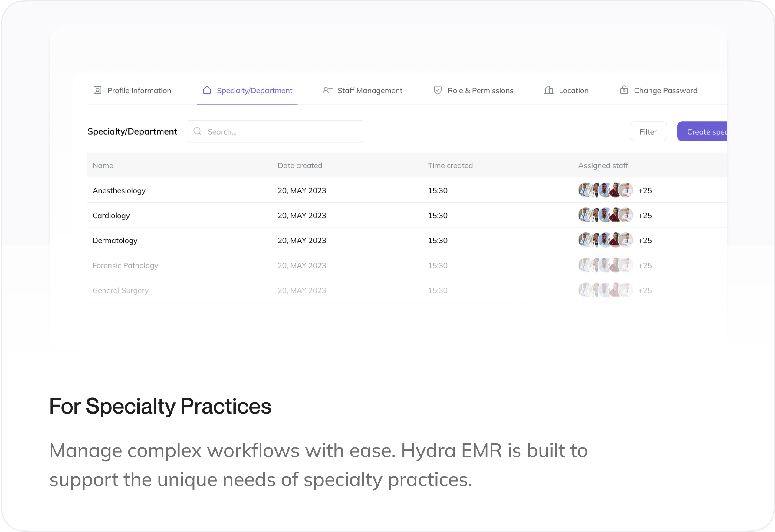Show the +25 more staff for Cardiology
This screenshot has height=532, width=775.
point(645,216)
